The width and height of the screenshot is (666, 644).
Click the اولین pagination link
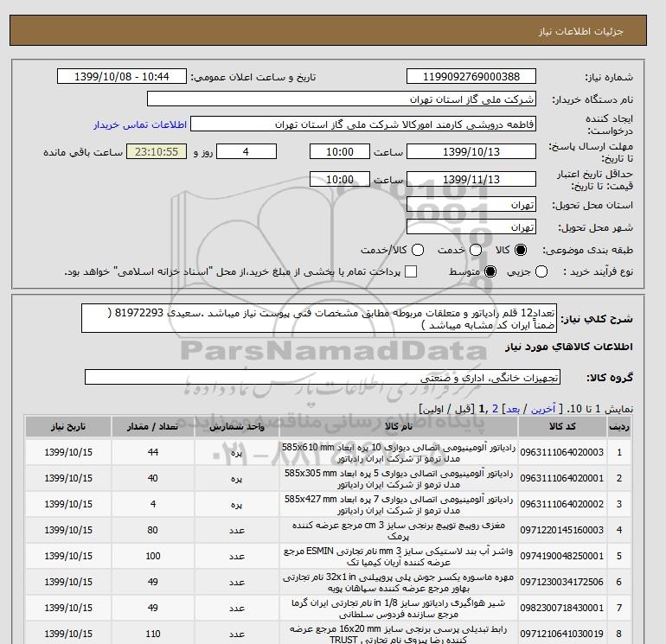click(x=434, y=409)
